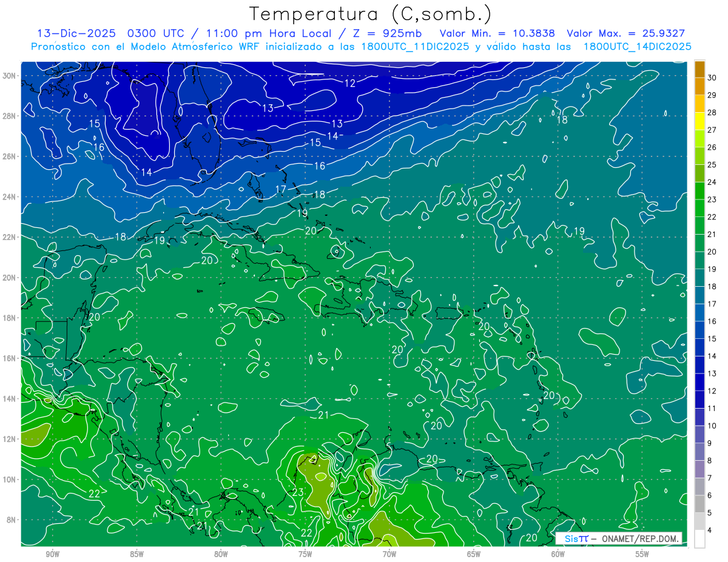This screenshot has width=728, height=562.
Task: Click the '80W' longitude axis label
Action: tap(221, 554)
